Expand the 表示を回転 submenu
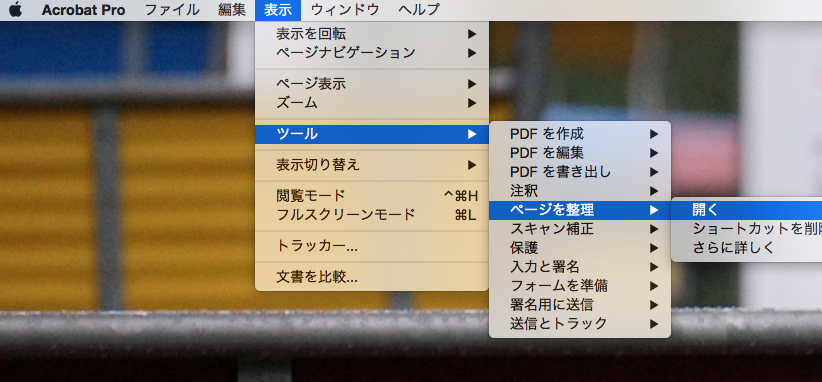This screenshot has height=382, width=822. (372, 34)
